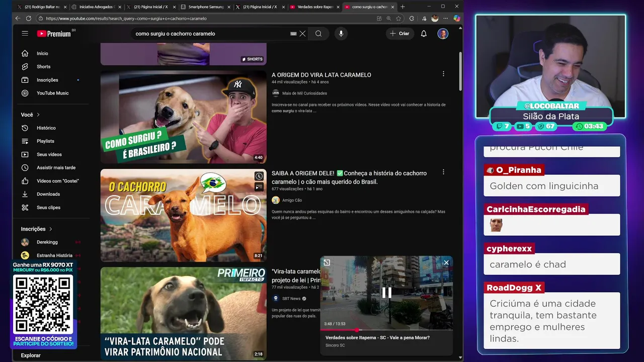Expand the Inscrições channel section header
The width and height of the screenshot is (644, 362).
[36, 229]
